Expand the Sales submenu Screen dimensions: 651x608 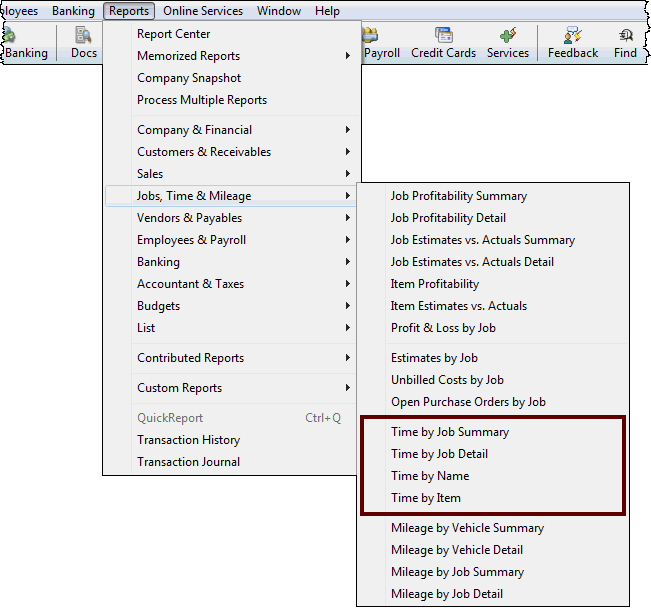[231, 174]
